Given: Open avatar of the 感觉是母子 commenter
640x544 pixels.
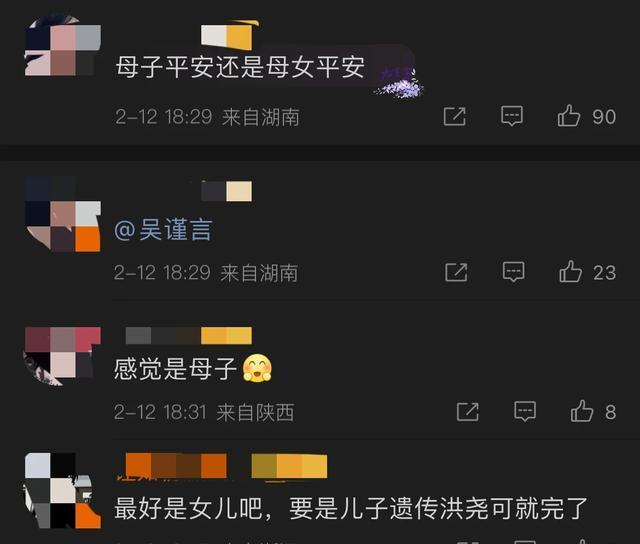Looking at the screenshot, I should pos(63,356).
